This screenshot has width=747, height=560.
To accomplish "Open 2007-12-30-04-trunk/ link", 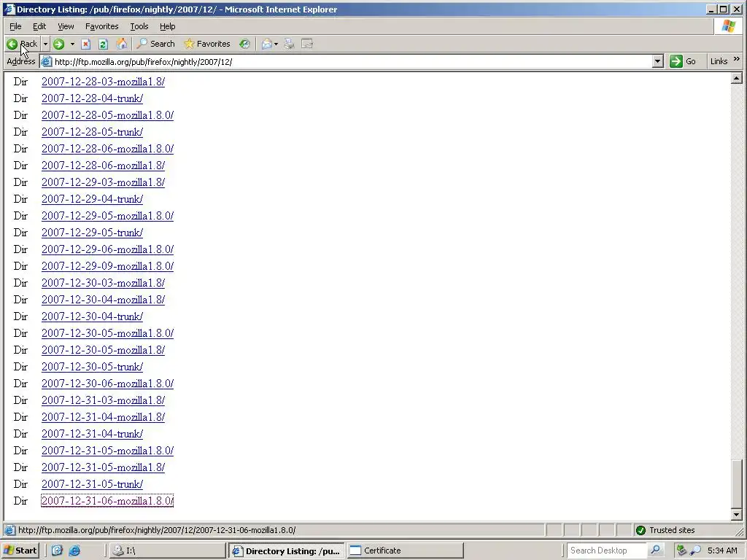I will click(92, 316).
